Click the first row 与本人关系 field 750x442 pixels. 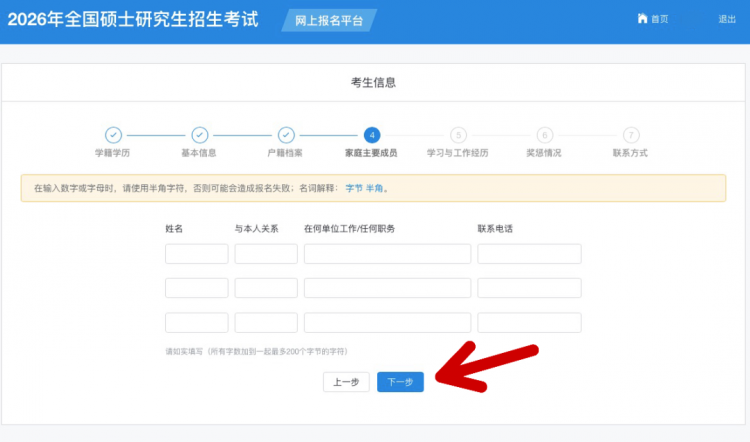coord(266,254)
